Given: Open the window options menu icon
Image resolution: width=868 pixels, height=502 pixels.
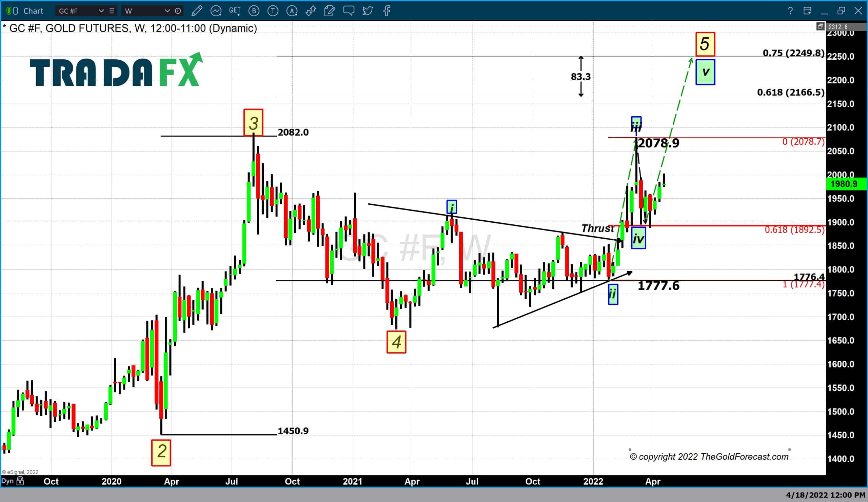Looking at the screenshot, I should coord(807,11).
